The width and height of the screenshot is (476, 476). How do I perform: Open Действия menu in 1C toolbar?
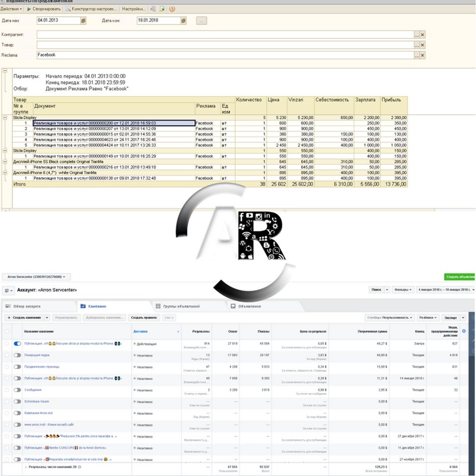[x=11, y=9]
